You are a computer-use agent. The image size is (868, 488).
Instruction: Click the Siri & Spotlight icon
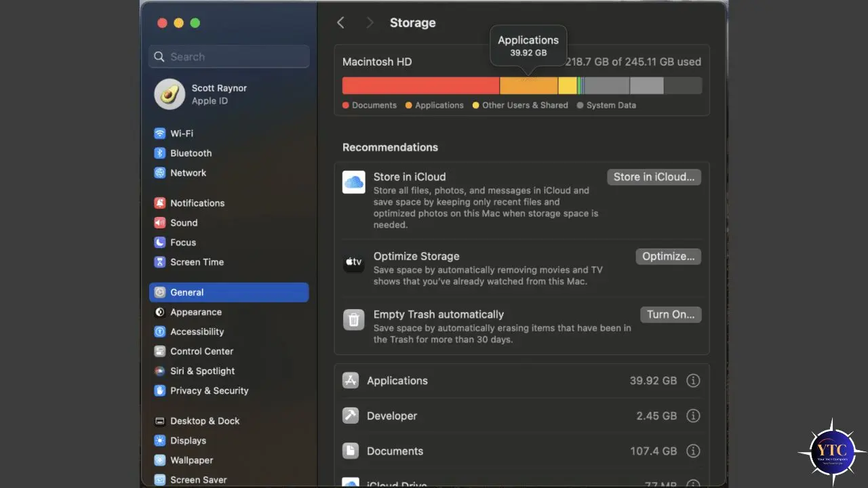pos(159,371)
